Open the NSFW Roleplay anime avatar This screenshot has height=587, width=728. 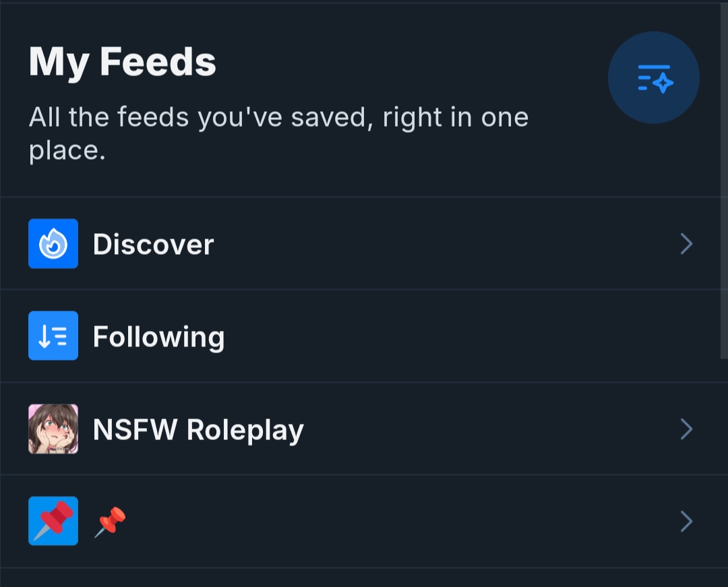tap(53, 429)
